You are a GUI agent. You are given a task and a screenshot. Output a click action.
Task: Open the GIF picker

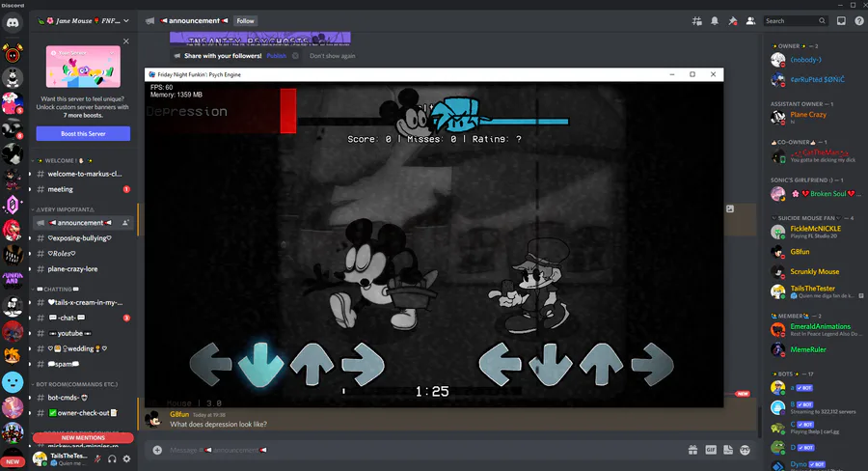(x=711, y=450)
